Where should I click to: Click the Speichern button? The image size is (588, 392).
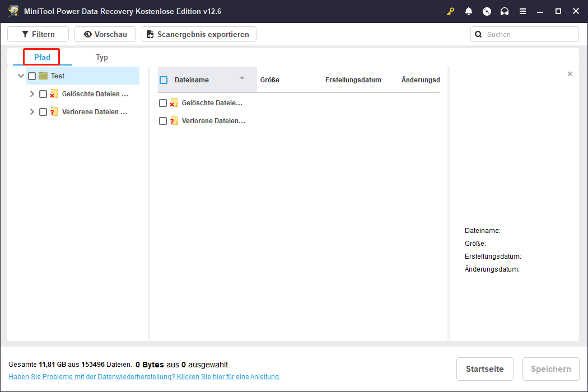tap(550, 368)
